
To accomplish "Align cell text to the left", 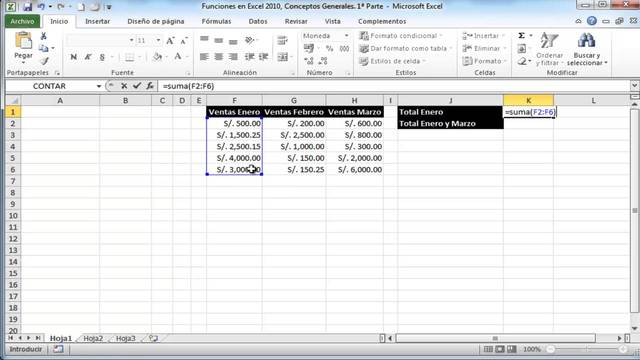I will click(x=204, y=57).
